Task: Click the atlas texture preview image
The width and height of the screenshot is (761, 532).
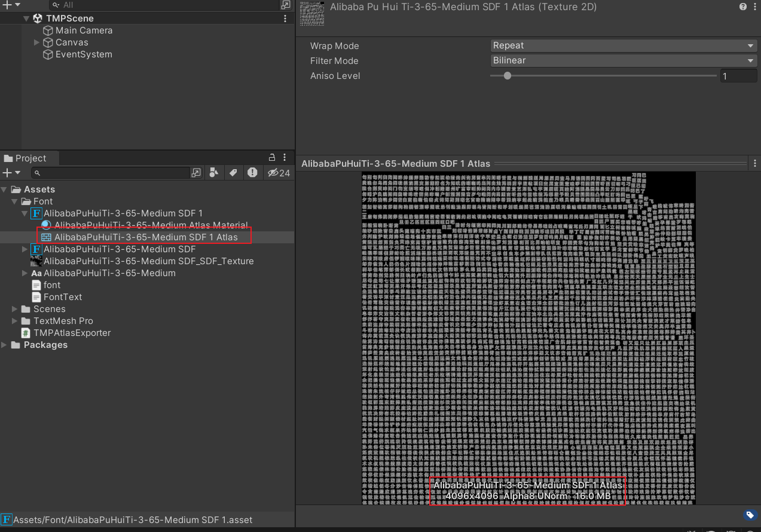Action: [x=528, y=338]
